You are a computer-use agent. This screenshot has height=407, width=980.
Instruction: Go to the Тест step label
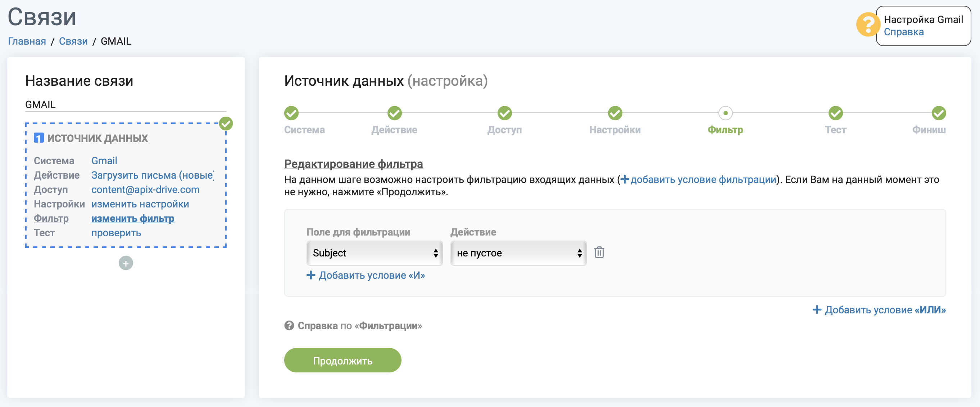coord(836,130)
